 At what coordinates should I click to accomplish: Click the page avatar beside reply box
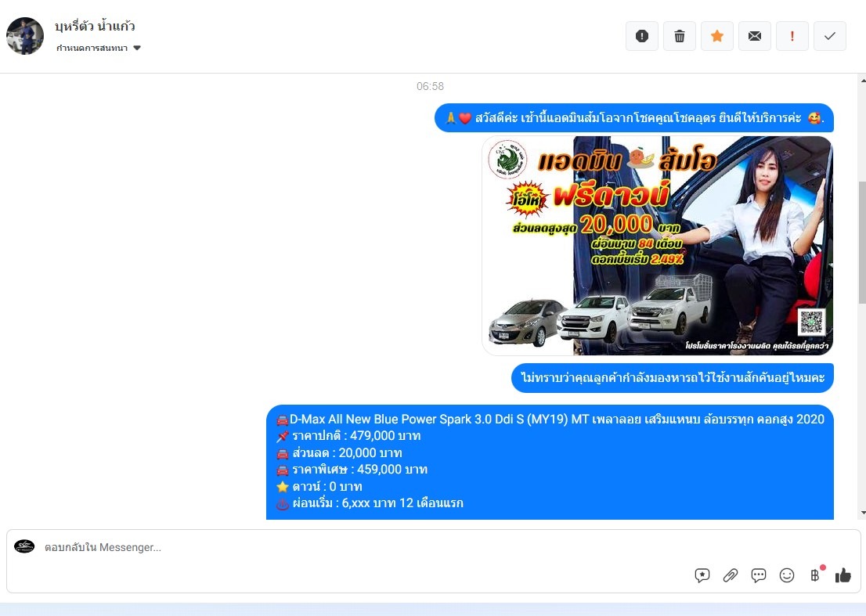coord(24,546)
